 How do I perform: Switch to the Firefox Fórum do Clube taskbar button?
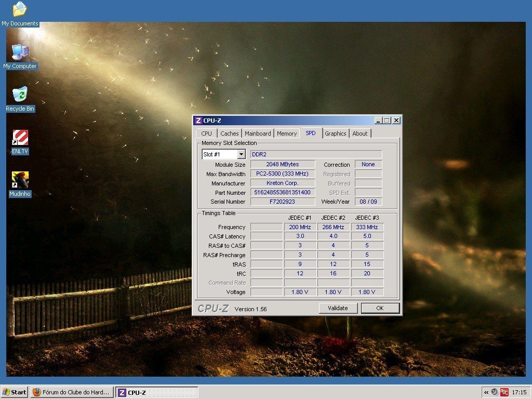(x=72, y=392)
